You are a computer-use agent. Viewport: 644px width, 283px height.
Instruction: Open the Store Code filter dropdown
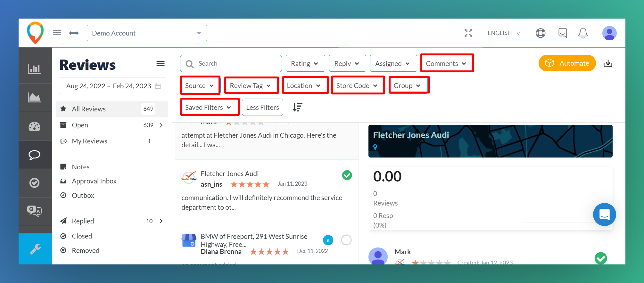pyautogui.click(x=357, y=85)
